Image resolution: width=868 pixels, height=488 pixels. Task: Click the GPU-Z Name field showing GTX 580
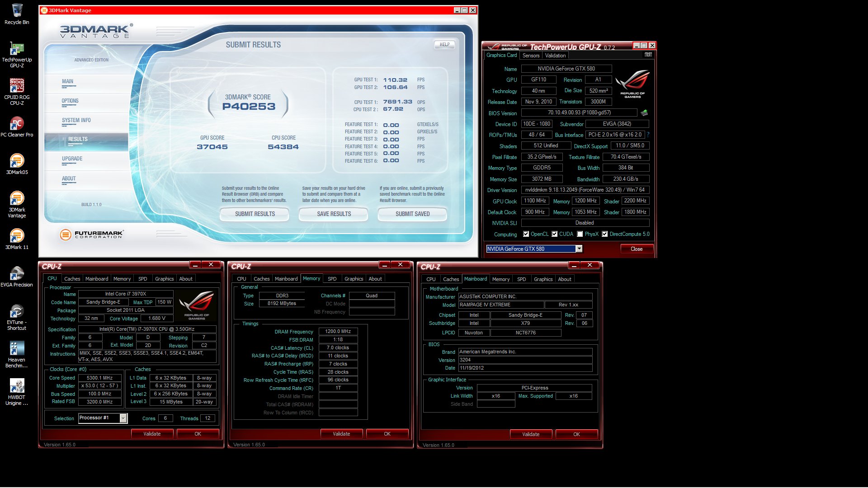pyautogui.click(x=566, y=69)
